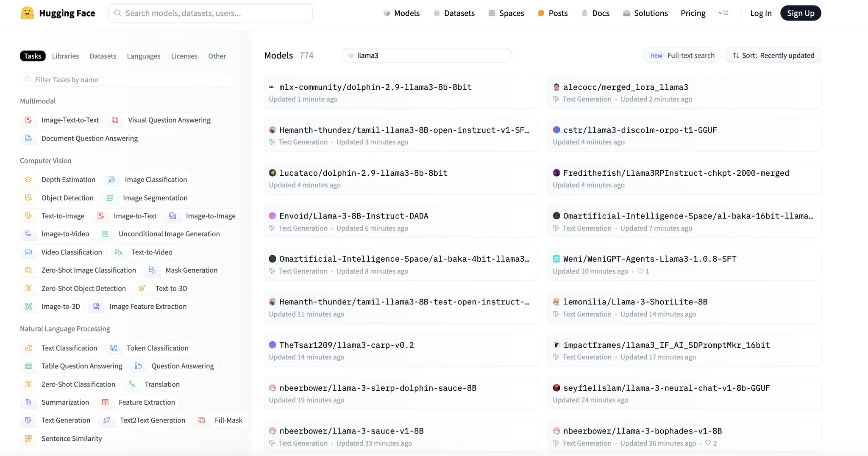Expand the more navigation menu icon
Screen dimensions: 868x456
(723, 13)
